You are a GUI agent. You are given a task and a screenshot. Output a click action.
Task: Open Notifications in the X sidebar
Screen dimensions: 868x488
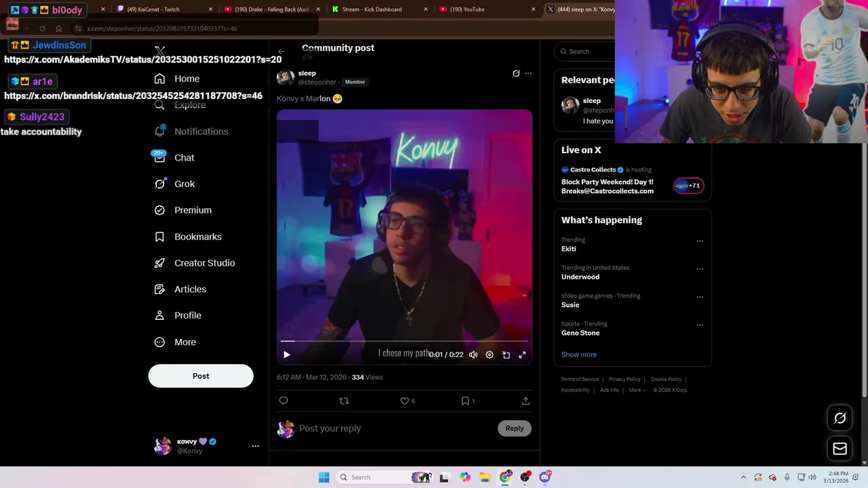[x=191, y=131]
